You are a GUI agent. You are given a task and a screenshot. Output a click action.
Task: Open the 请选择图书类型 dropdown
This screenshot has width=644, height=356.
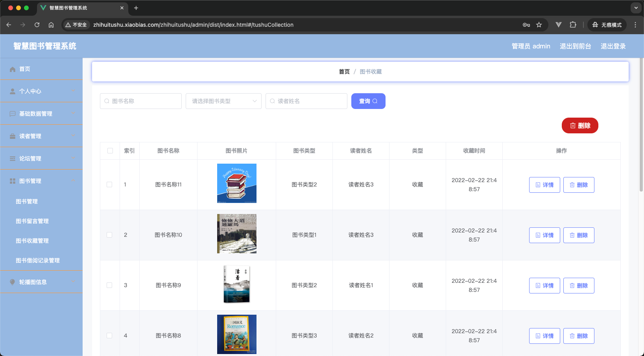point(223,101)
